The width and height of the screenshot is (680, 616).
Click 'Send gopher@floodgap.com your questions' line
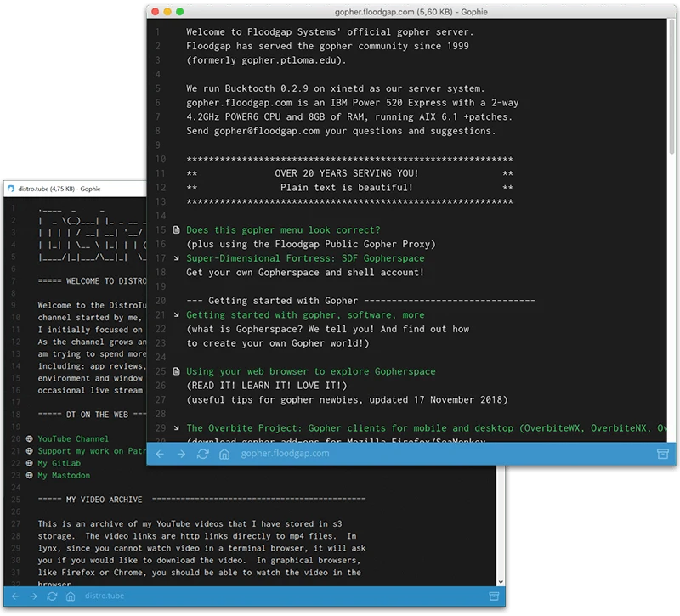click(x=341, y=131)
